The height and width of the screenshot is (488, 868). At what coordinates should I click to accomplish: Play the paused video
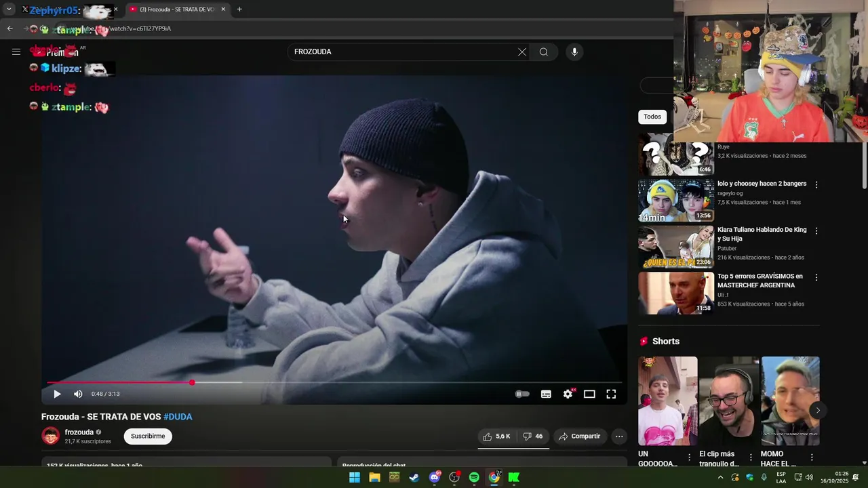click(57, 394)
